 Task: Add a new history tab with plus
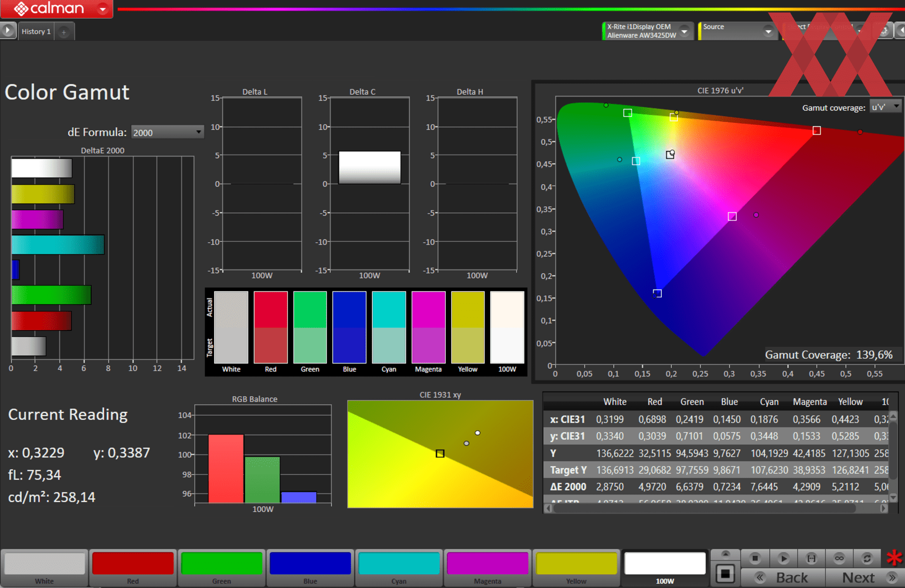[64, 32]
